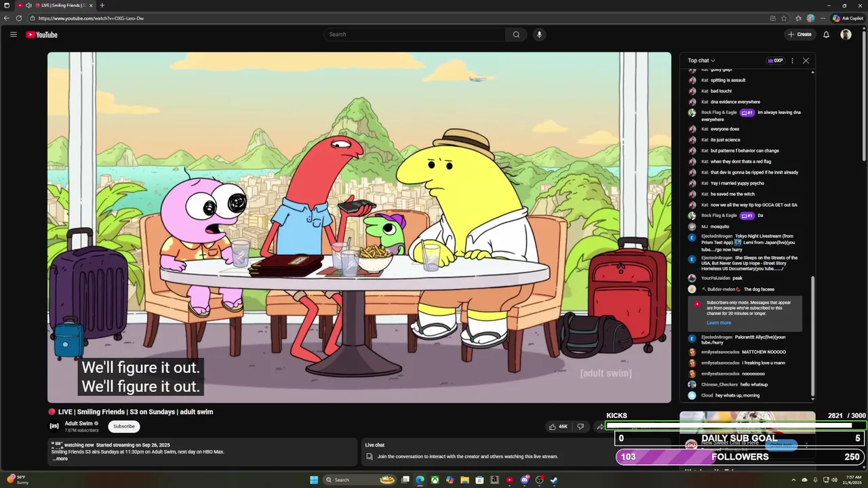Open volume control in system tray
The width and height of the screenshot is (868, 488).
835,480
